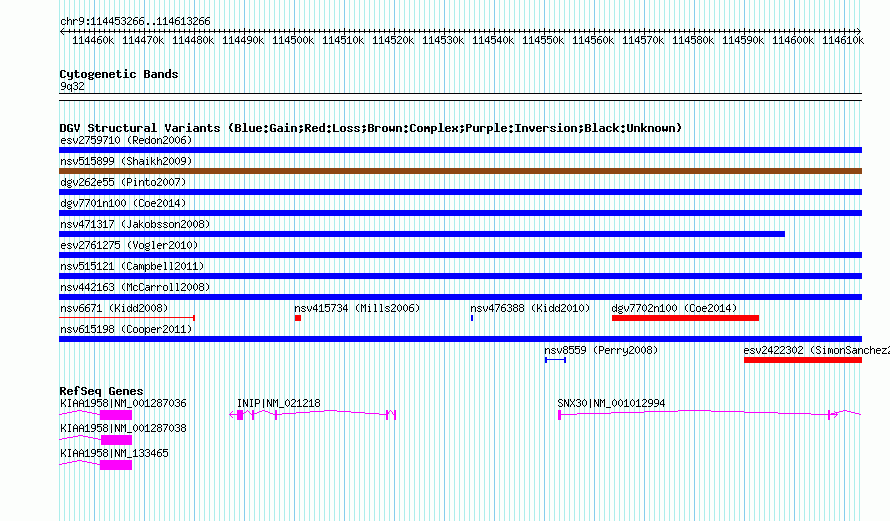Open the nsv415734 (Mills2006) label
890x521 pixels.
(x=357, y=308)
